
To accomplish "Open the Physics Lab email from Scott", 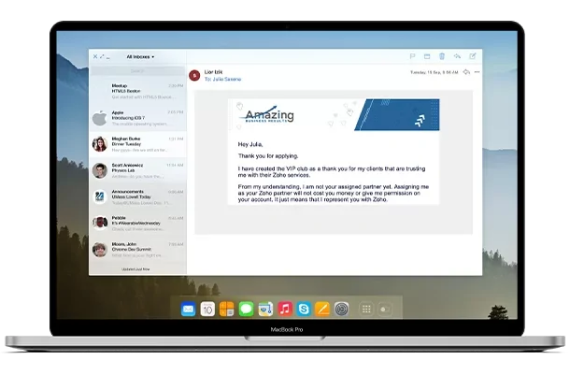I will pyautogui.click(x=138, y=171).
